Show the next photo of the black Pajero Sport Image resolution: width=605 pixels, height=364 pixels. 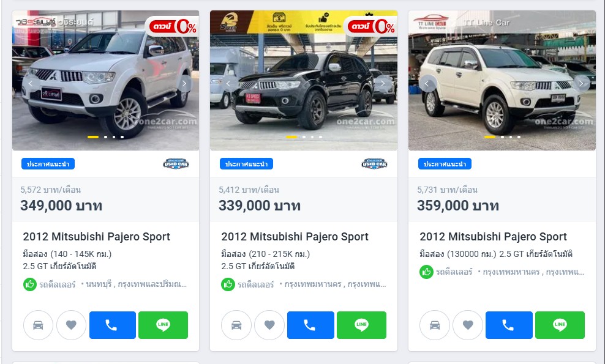pos(383,83)
